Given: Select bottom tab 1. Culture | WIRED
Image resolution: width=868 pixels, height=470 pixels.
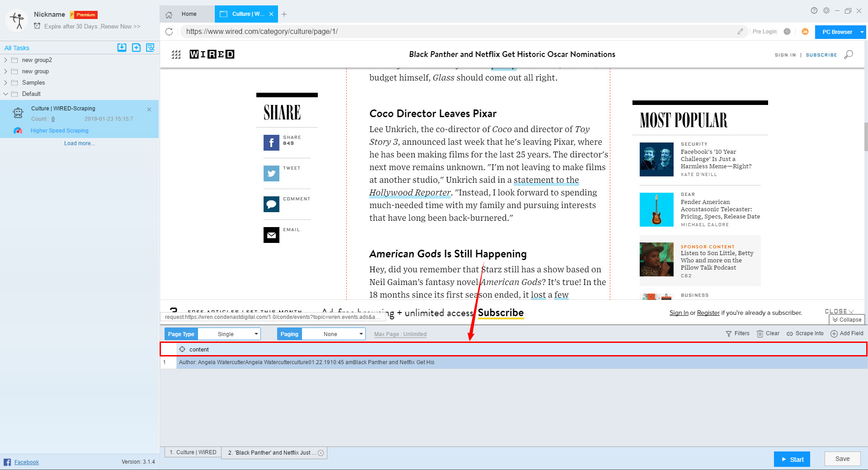Looking at the screenshot, I should click(193, 452).
